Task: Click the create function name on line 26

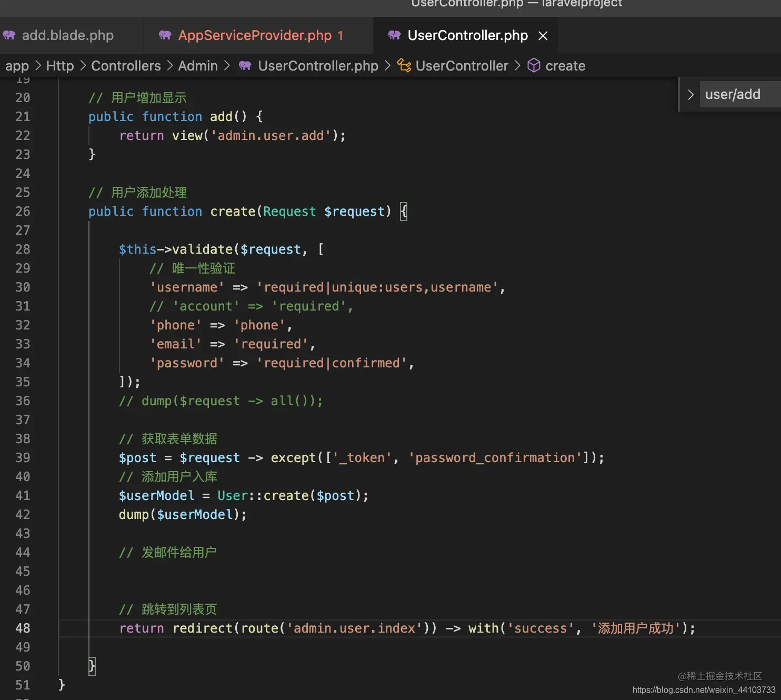Action: point(233,212)
